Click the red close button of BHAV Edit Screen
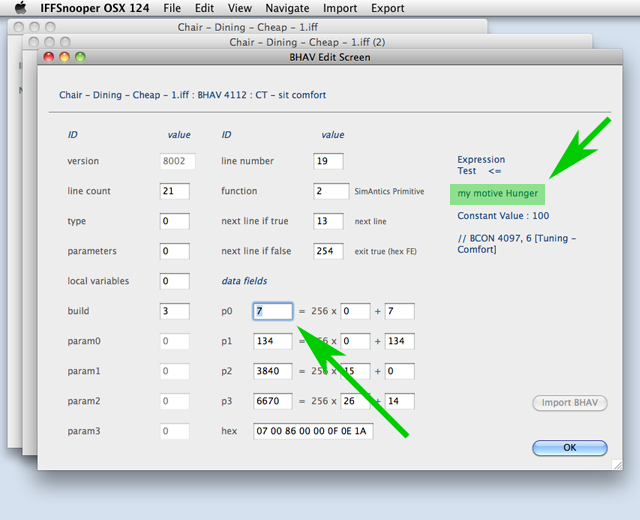 (x=48, y=58)
